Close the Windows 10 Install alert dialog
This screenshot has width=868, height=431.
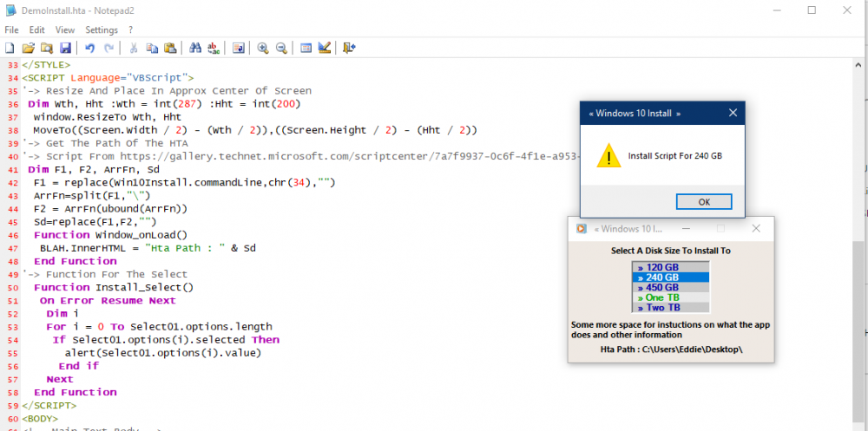733,114
